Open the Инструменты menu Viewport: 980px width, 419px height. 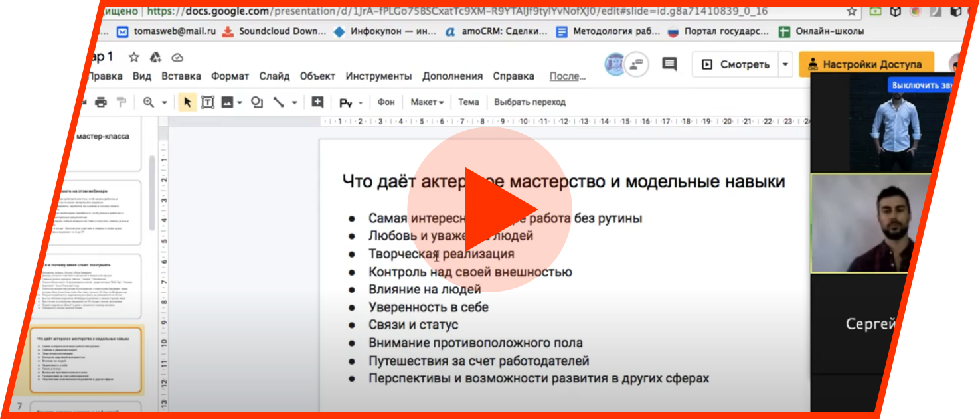(x=378, y=76)
